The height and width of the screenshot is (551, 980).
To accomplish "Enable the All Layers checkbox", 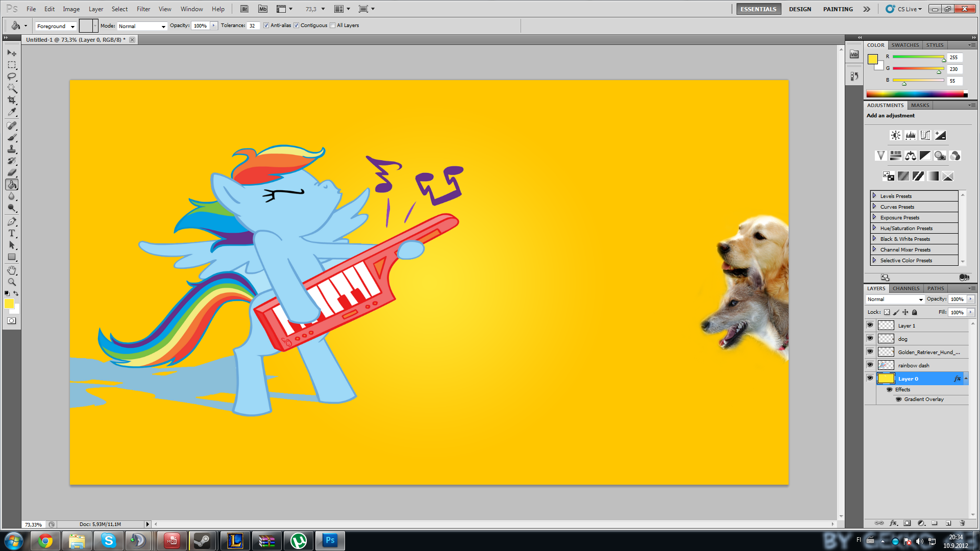I will point(333,26).
